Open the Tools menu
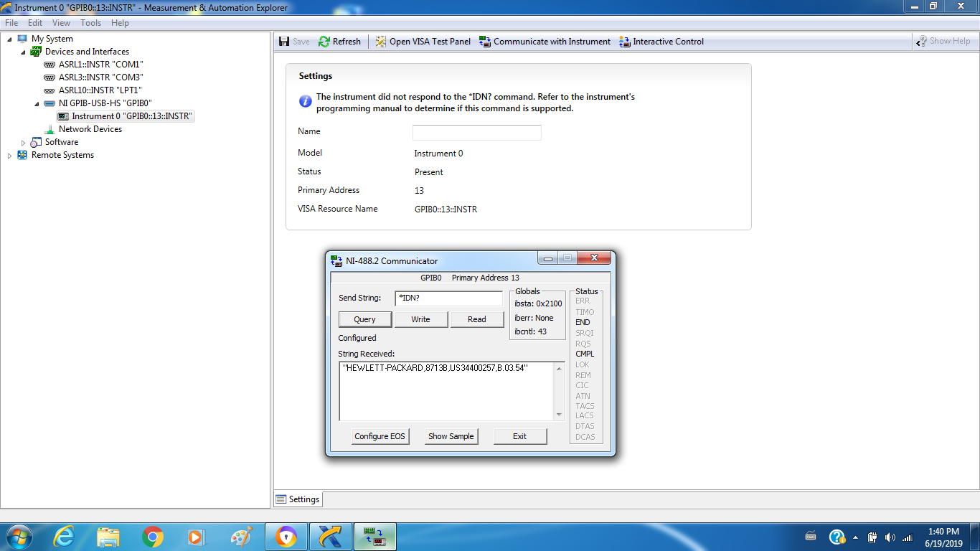 click(91, 23)
